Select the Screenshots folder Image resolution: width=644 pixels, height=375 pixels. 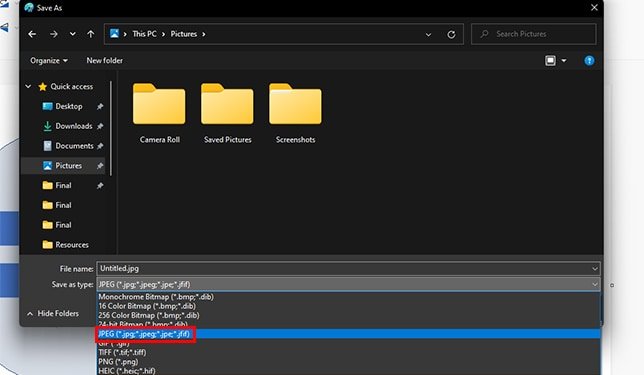pyautogui.click(x=295, y=114)
